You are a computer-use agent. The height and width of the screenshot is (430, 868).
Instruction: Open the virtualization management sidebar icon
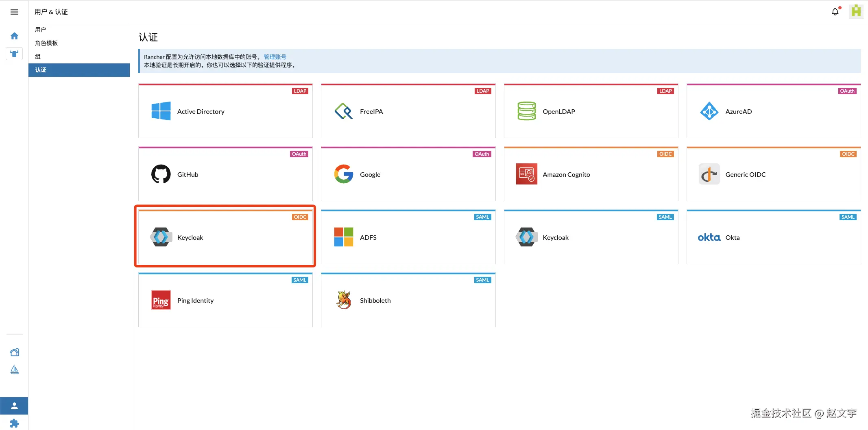click(x=14, y=352)
